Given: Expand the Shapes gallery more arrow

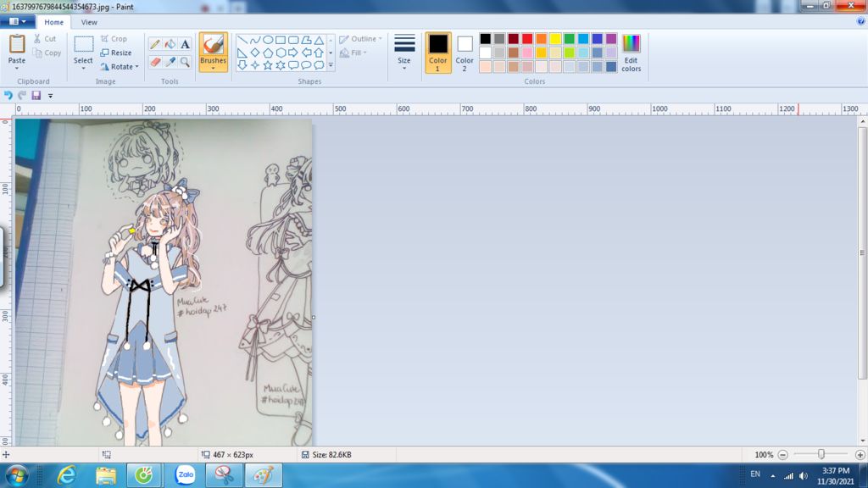Looking at the screenshot, I should click(331, 65).
